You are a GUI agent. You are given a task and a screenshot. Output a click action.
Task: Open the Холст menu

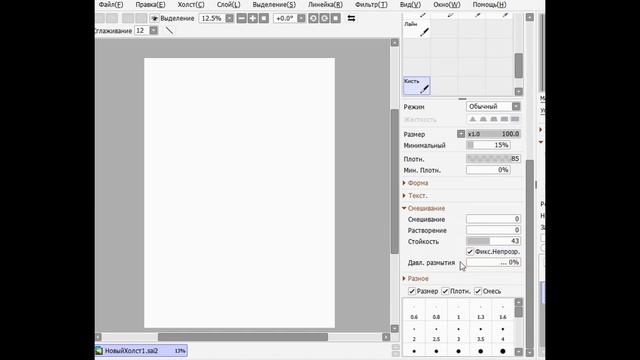coord(191,4)
